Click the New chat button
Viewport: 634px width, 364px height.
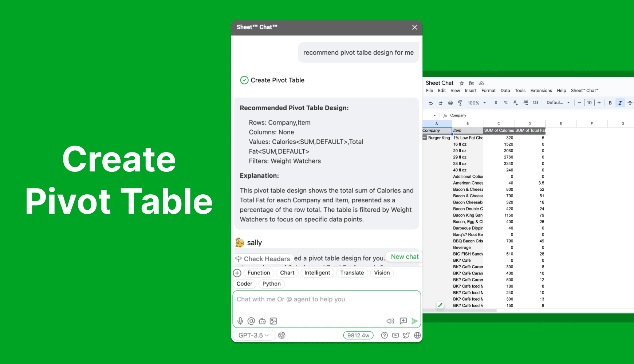coord(405,257)
